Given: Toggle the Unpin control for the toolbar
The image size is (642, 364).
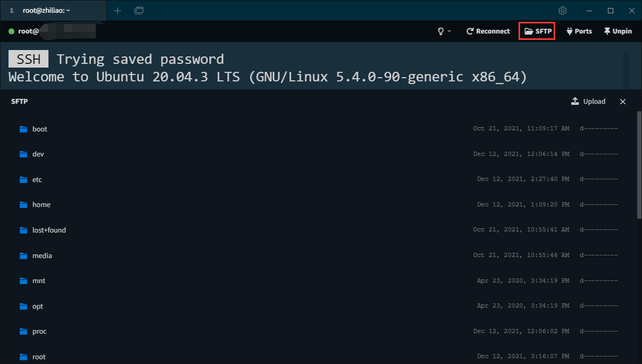Looking at the screenshot, I should (618, 31).
